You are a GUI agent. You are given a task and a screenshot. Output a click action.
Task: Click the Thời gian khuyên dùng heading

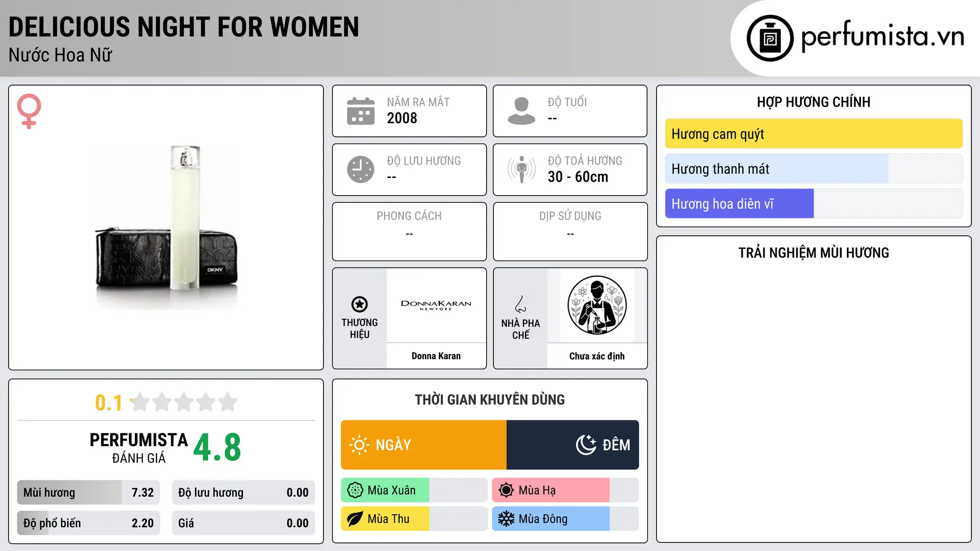(490, 399)
